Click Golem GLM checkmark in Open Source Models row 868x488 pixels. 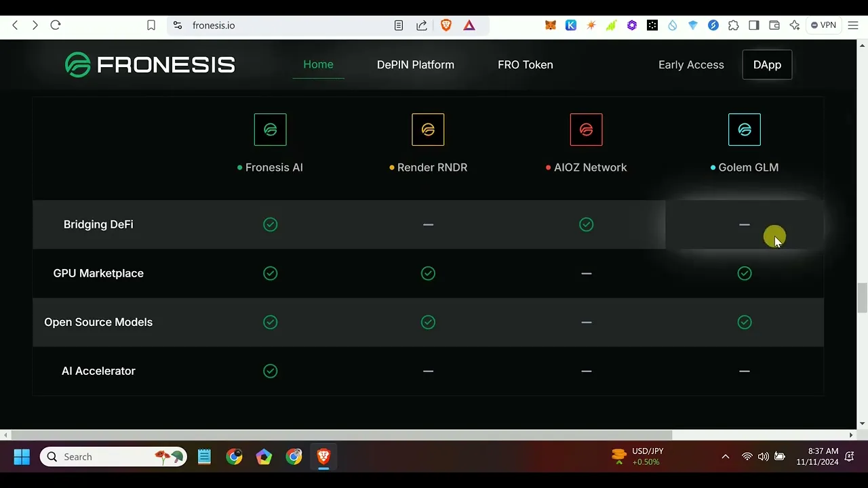point(745,322)
